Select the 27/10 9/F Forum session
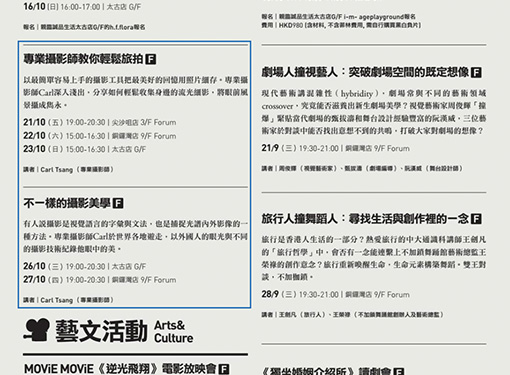The image size is (510, 375). pos(100,279)
